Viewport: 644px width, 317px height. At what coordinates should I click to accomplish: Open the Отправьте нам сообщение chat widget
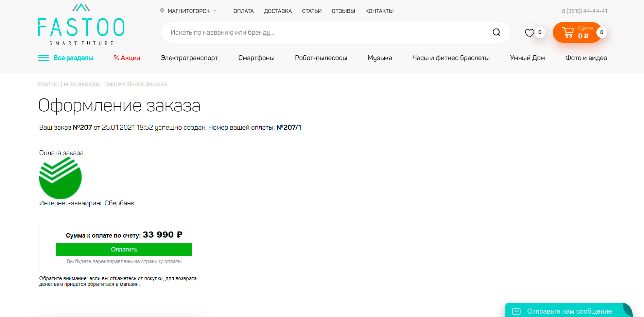pos(569,311)
